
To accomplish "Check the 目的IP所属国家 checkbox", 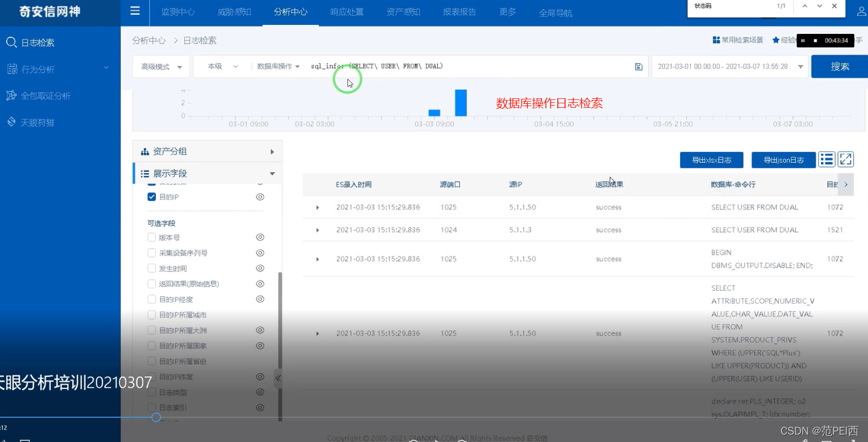I will click(x=152, y=345).
